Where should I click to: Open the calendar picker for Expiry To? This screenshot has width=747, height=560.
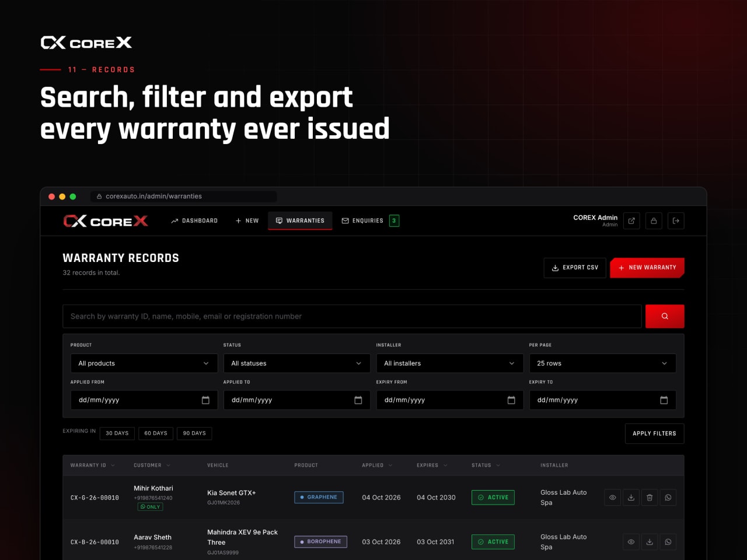[664, 400]
